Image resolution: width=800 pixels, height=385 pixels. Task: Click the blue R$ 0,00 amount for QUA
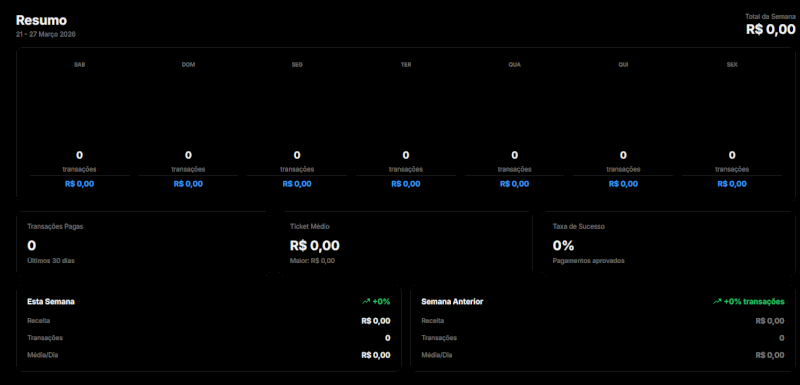[x=514, y=184]
